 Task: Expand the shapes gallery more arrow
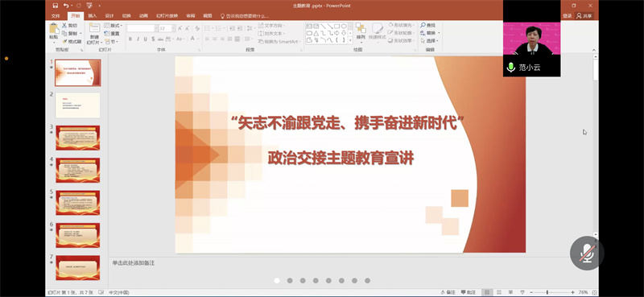pyautogui.click(x=350, y=40)
